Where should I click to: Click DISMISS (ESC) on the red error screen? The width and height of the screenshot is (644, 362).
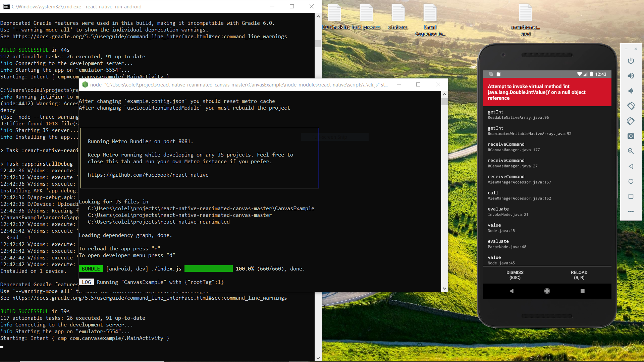click(x=515, y=275)
